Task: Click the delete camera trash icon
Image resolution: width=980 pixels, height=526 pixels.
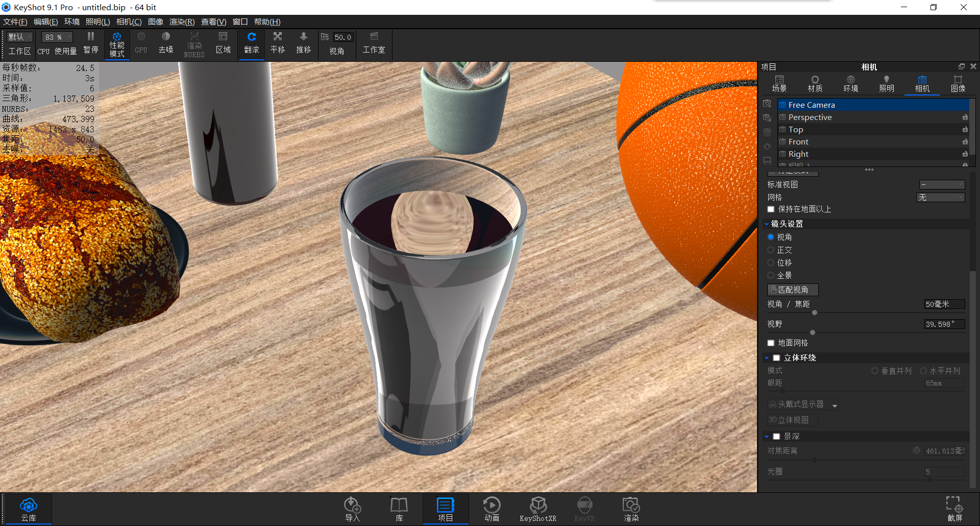Action: 767,132
